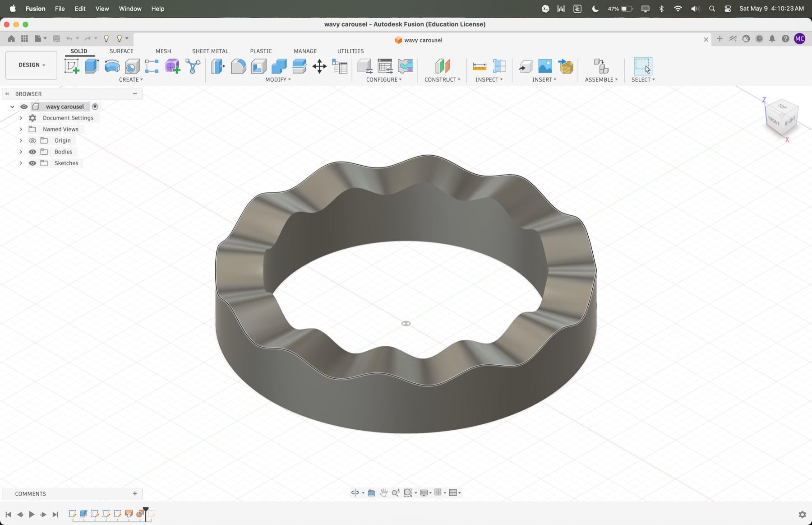This screenshot has width=812, height=525.
Task: Select the Shell tool
Action: click(x=259, y=66)
